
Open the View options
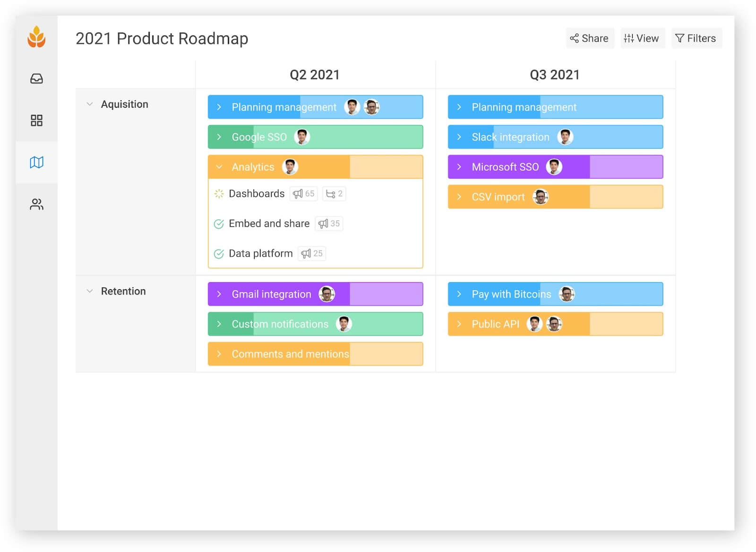(642, 38)
